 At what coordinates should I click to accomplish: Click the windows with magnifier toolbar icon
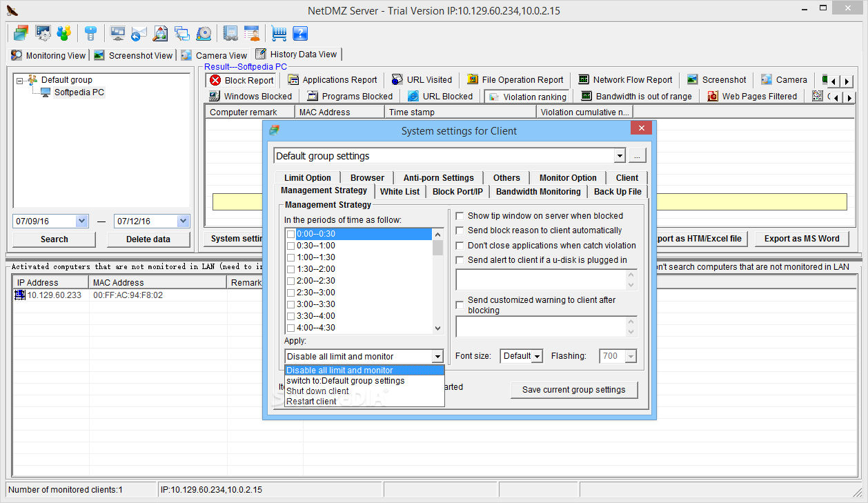(182, 33)
